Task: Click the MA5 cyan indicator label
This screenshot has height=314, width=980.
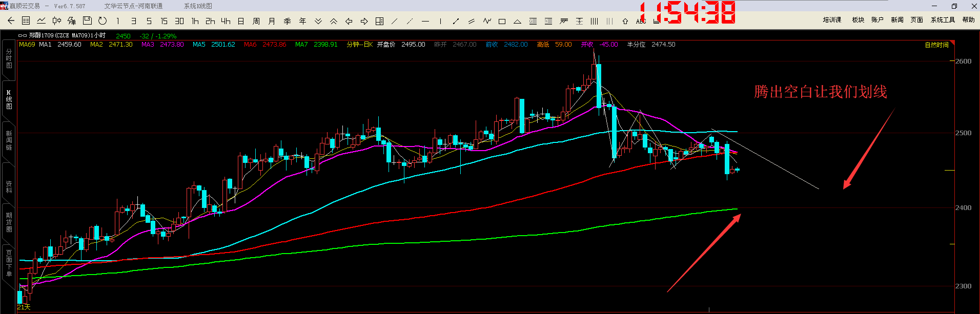Action: pos(199,45)
